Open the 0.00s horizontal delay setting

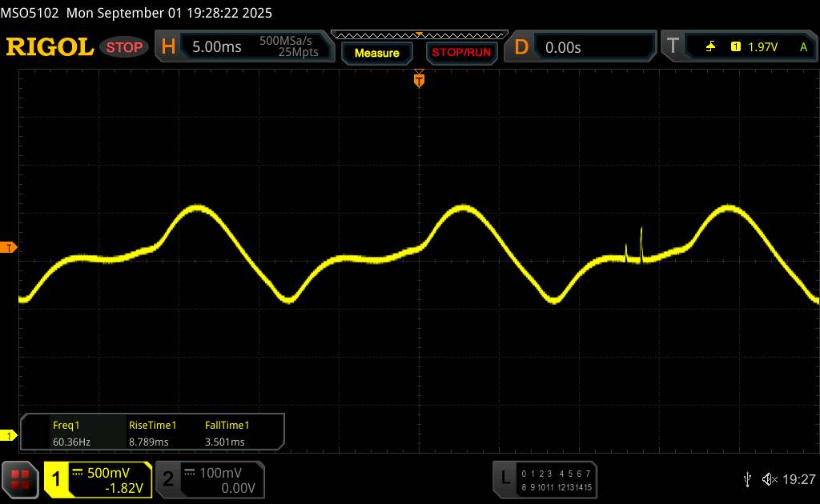click(563, 47)
